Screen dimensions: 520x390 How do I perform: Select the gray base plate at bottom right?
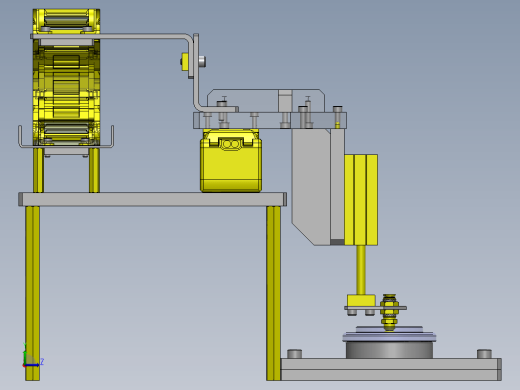click(391, 369)
